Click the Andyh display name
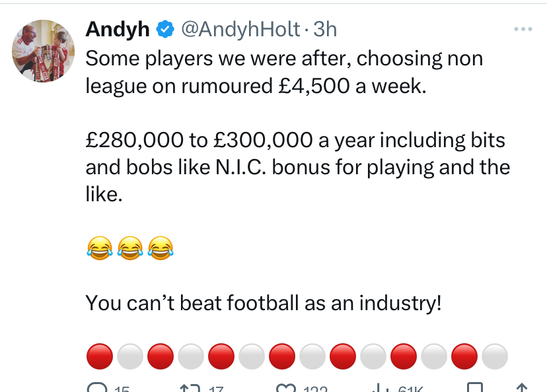The width and height of the screenshot is (547, 392). 118,29
